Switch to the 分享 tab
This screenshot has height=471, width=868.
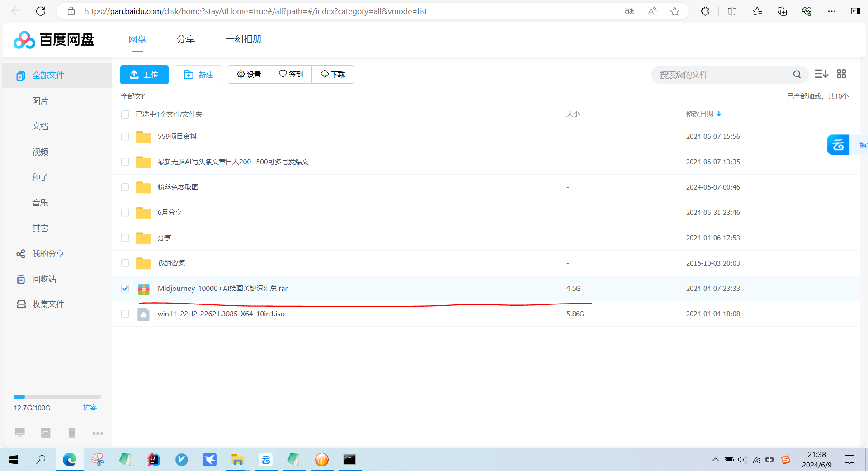tap(185, 39)
